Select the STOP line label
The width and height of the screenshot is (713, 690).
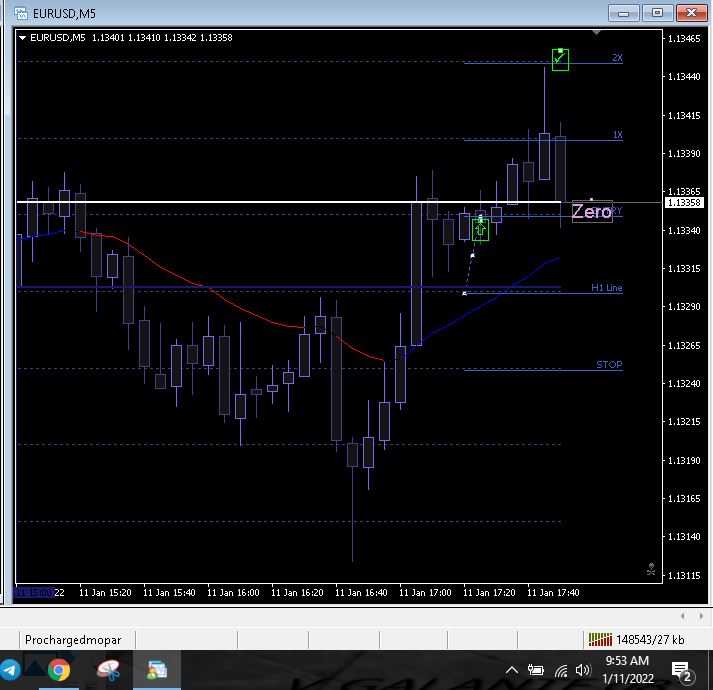coord(609,364)
